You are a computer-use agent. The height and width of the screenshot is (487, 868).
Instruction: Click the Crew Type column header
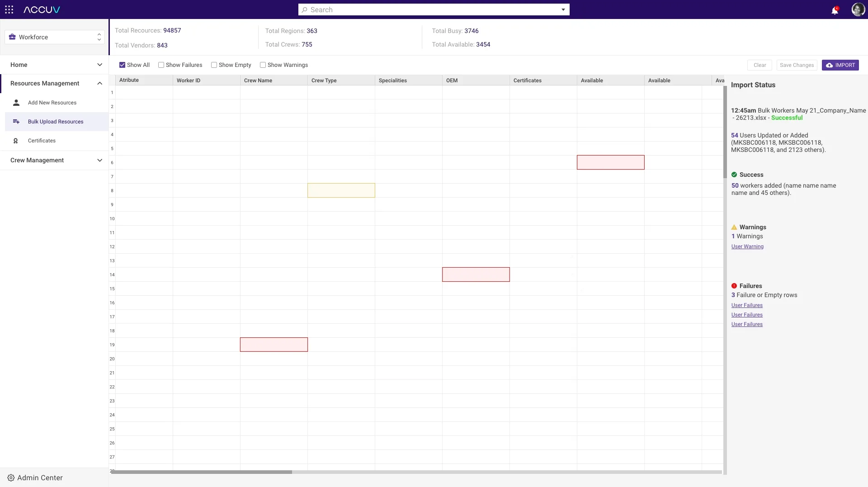pos(341,80)
